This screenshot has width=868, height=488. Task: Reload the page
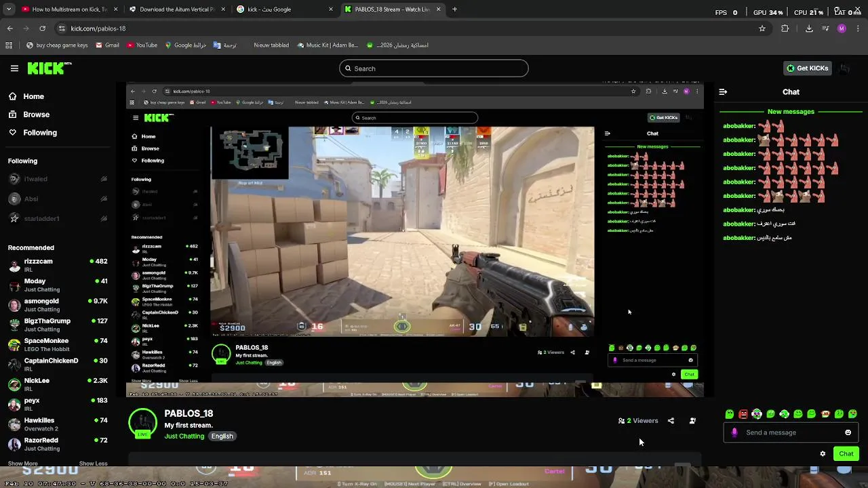[x=42, y=28]
